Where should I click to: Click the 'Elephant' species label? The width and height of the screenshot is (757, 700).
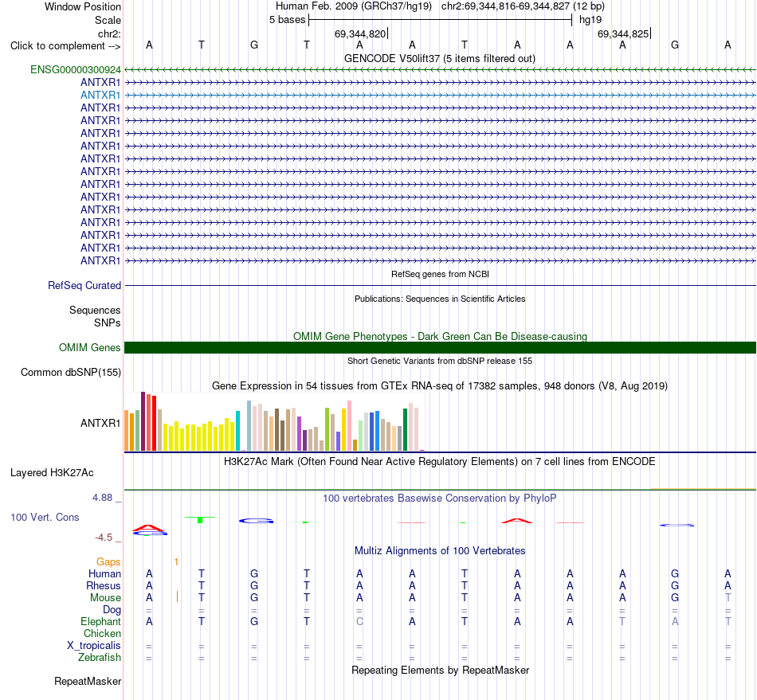click(101, 621)
